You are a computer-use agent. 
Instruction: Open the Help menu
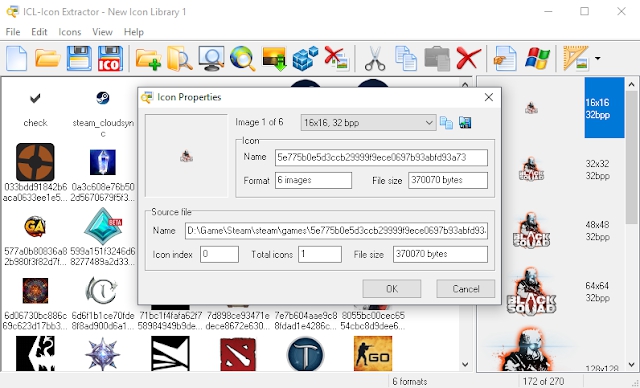(133, 32)
